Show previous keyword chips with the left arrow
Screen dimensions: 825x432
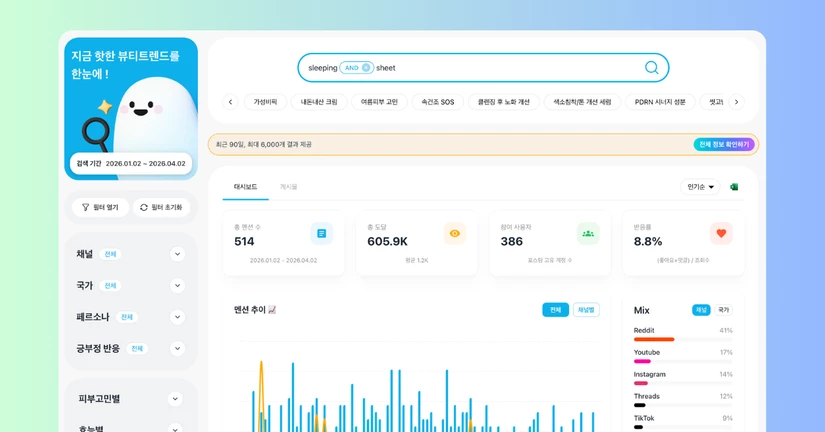230,102
